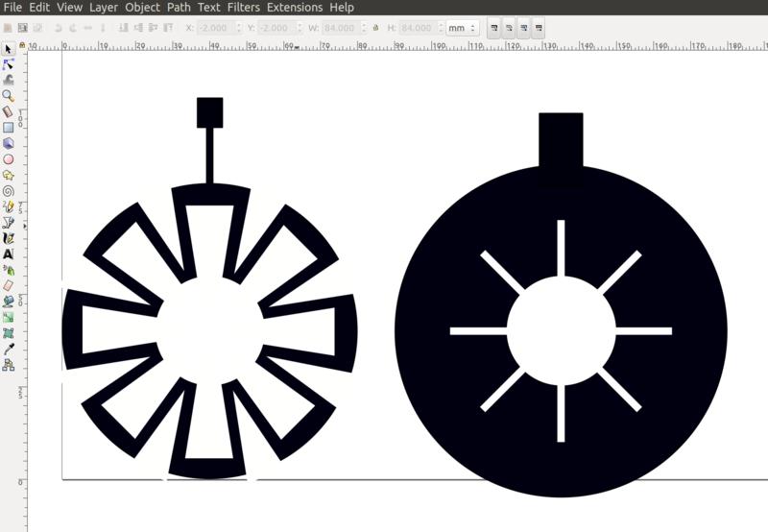
Task: Flip selection vertically
Action: coord(103,28)
